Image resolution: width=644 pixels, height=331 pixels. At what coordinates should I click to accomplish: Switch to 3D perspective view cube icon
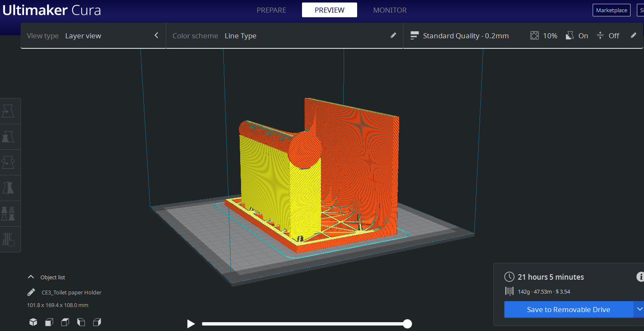(x=33, y=322)
